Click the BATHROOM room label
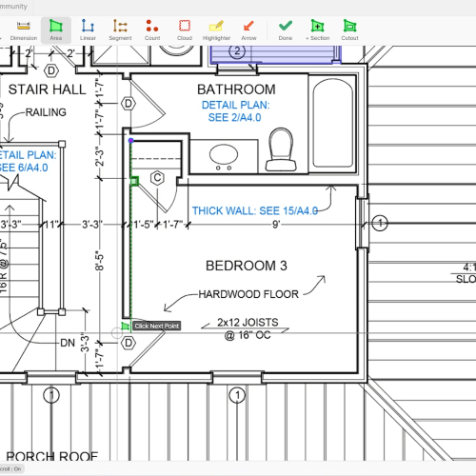Viewport: 476px width, 476px height. 236,89
